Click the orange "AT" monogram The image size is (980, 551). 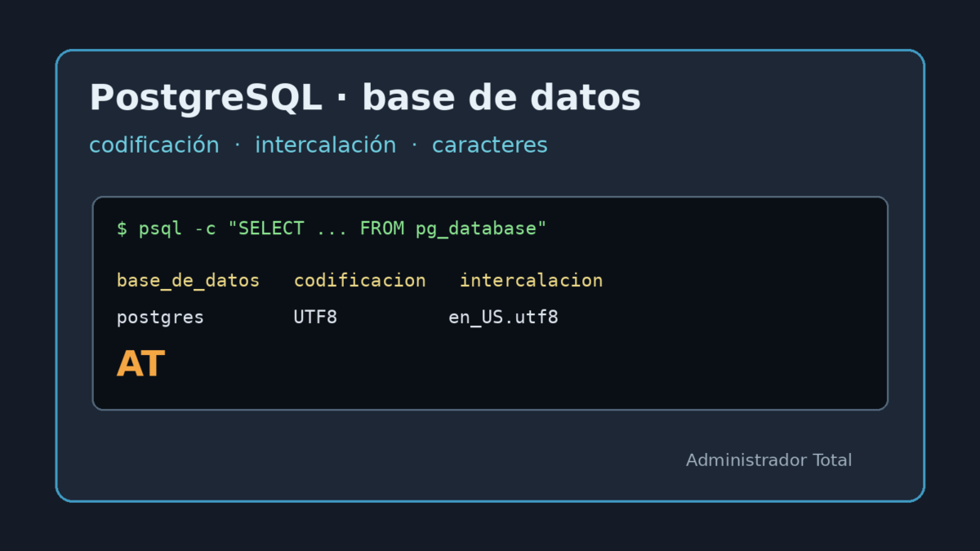click(140, 364)
